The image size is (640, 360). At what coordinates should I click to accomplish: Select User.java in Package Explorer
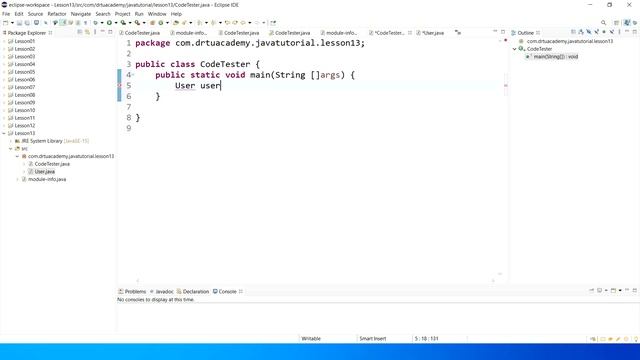pos(44,172)
